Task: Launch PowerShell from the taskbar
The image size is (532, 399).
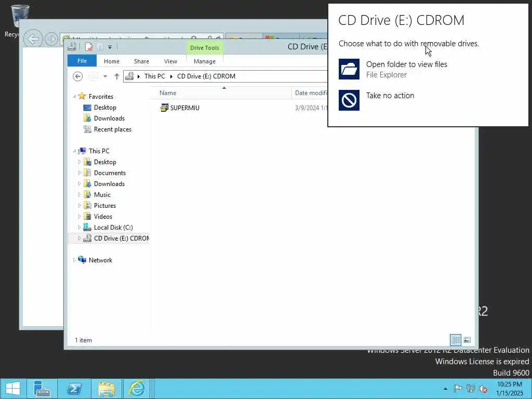Action: (74, 389)
